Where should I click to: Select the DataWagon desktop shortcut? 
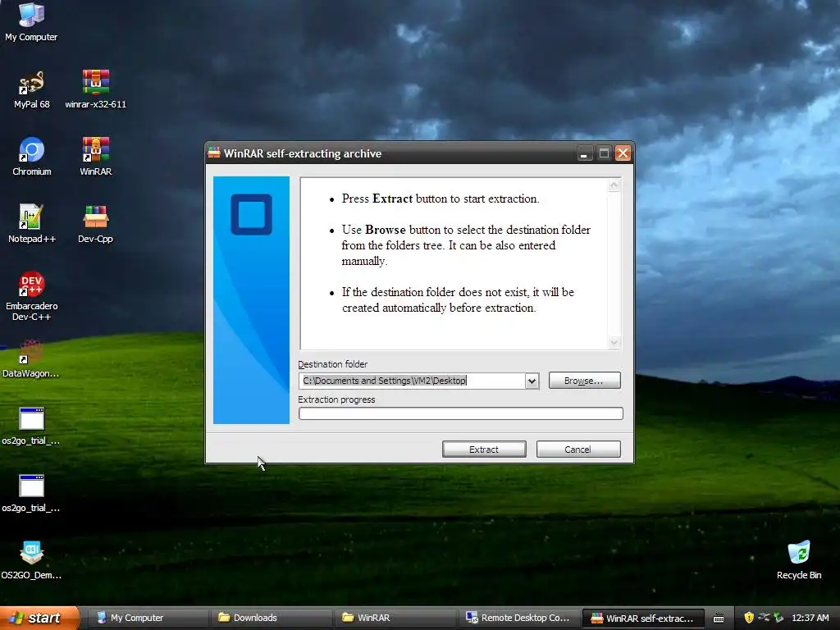pyautogui.click(x=31, y=358)
